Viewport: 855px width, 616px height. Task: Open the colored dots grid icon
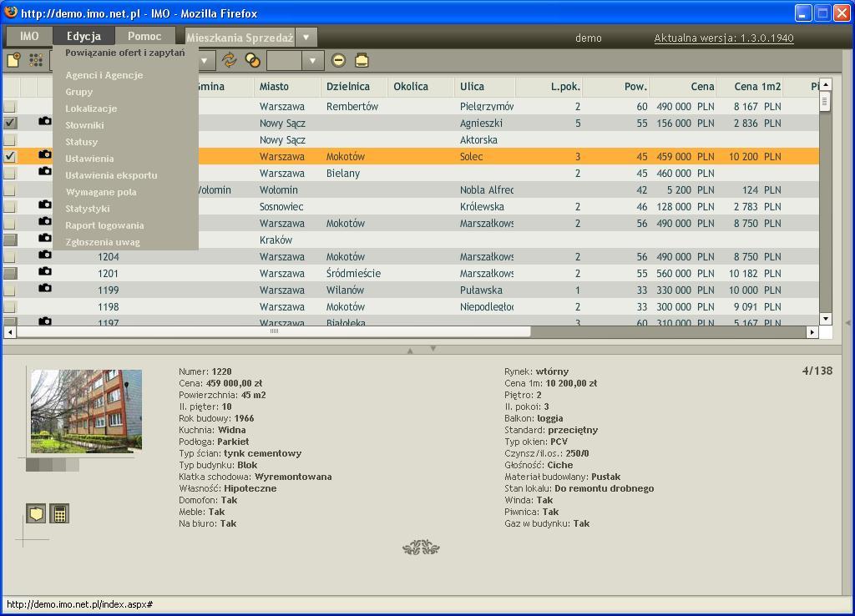[x=36, y=60]
